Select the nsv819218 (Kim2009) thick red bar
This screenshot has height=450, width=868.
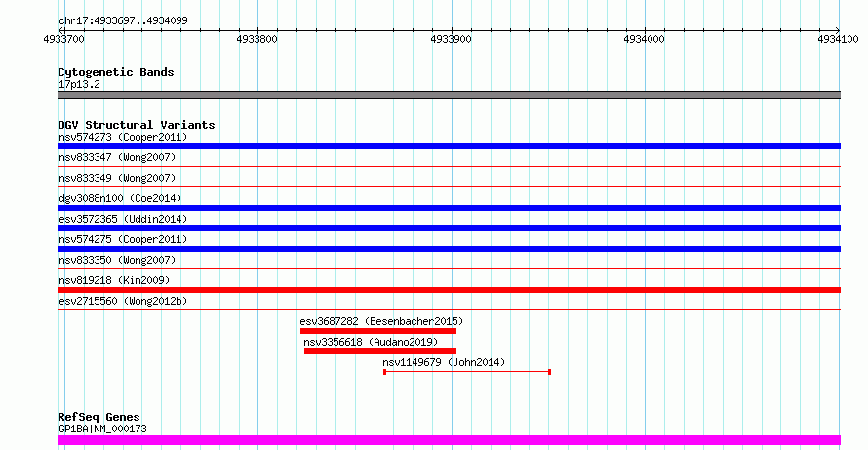pyautogui.click(x=449, y=290)
